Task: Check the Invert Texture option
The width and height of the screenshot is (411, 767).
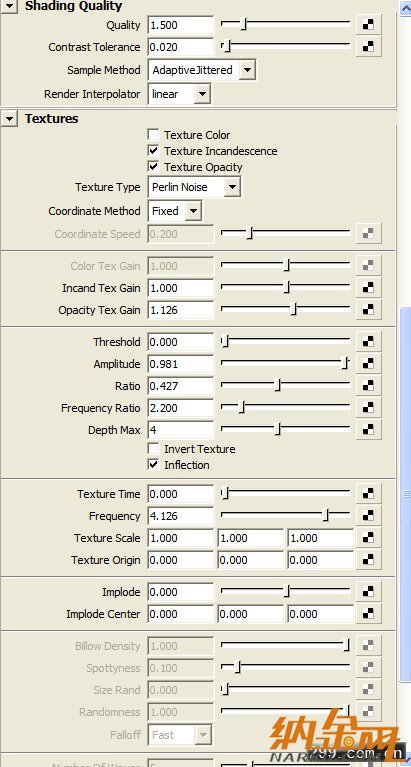Action: (x=154, y=449)
